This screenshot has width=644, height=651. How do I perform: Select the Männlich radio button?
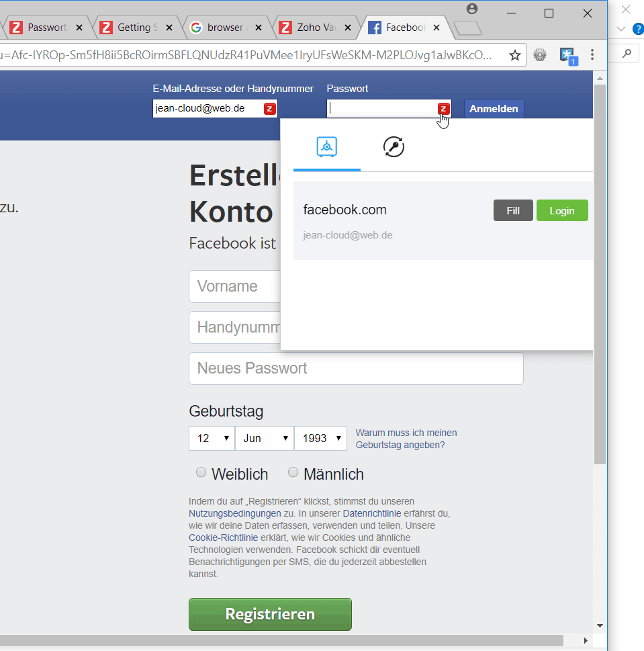(x=293, y=472)
